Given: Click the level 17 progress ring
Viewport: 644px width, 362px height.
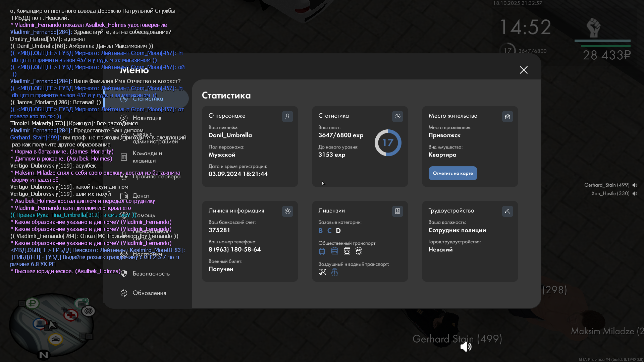Looking at the screenshot, I should coord(388,143).
